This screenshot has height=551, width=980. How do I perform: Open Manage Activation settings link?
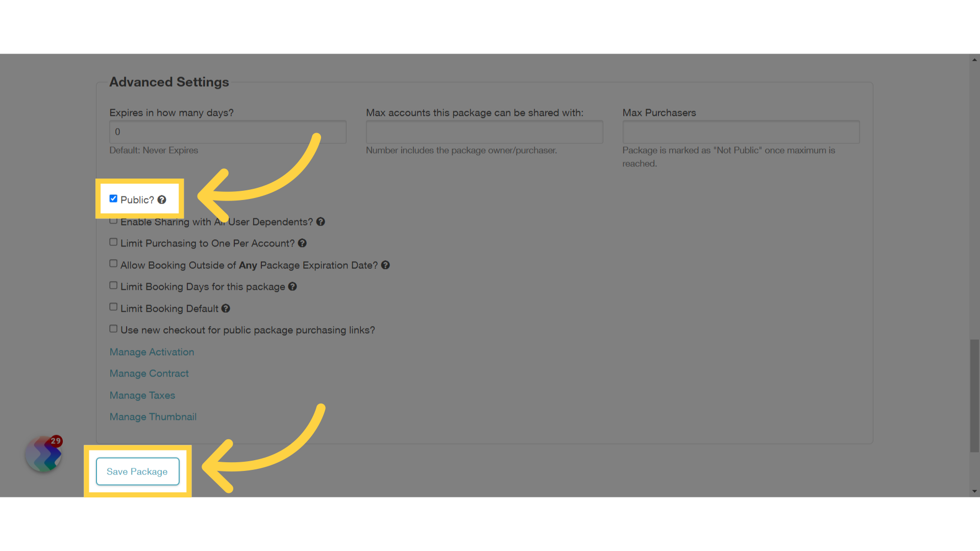tap(152, 351)
